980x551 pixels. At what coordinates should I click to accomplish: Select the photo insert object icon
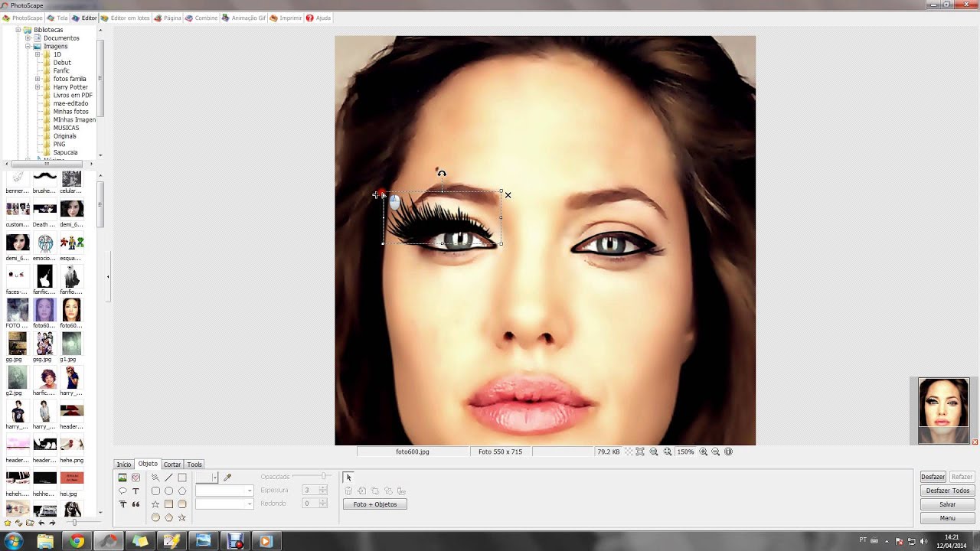(122, 478)
